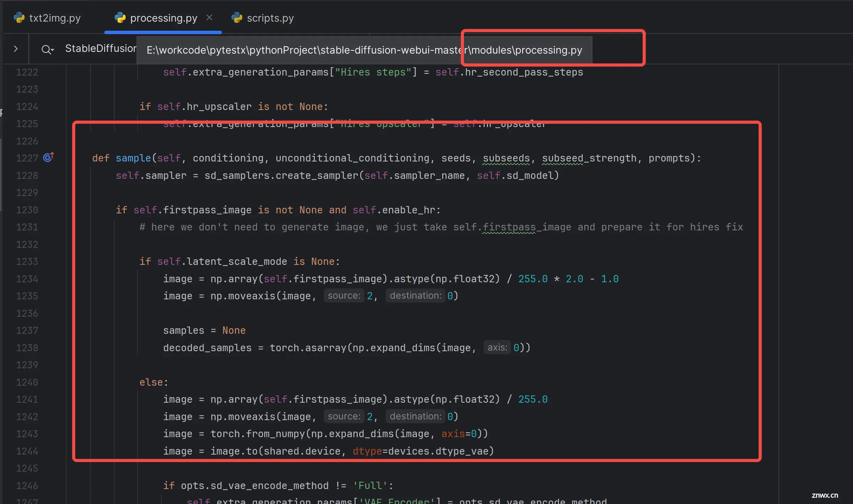Screen dimensions: 853x504
Task: Click latent_scale_mode condition on line 1233
Action: point(240,261)
